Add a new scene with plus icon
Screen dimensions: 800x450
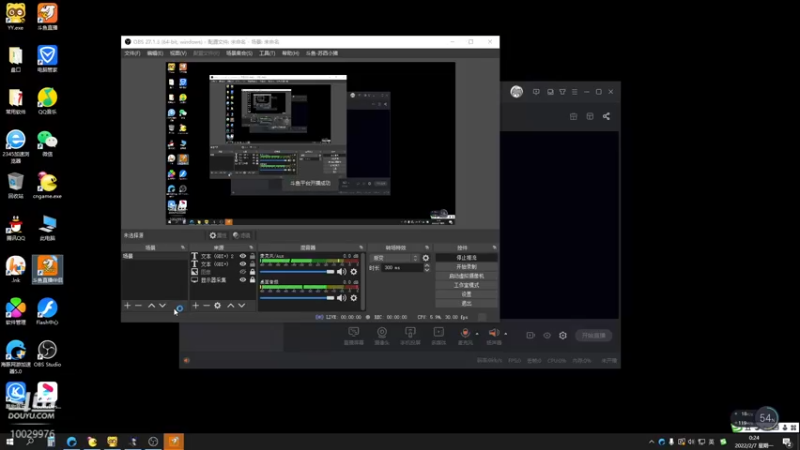tap(128, 306)
